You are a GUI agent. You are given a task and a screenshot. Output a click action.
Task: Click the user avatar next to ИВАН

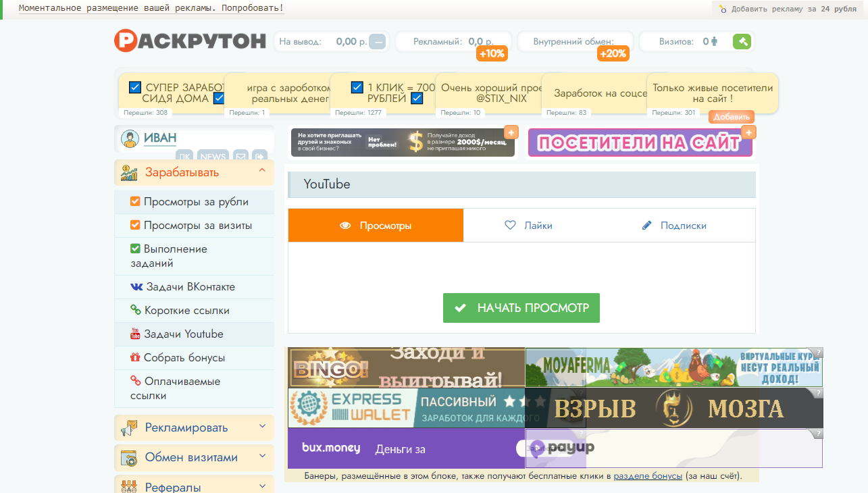point(130,139)
